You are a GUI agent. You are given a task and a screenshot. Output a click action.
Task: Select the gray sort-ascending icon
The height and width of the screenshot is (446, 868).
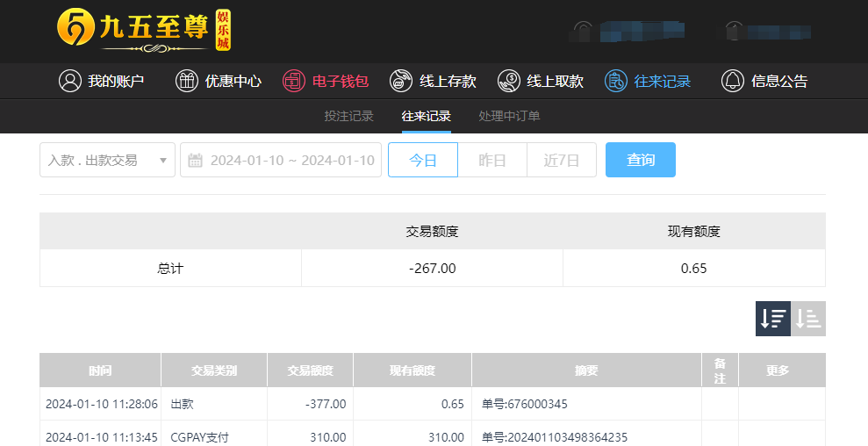point(808,319)
